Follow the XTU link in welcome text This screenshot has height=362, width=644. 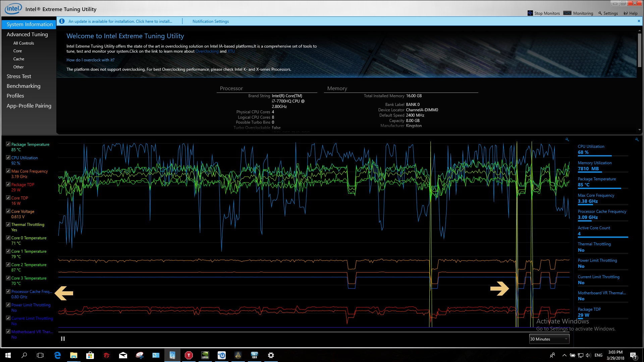click(231, 51)
